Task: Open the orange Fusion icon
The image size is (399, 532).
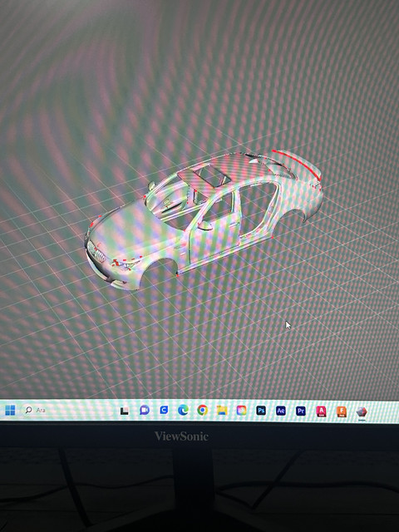Action: click(x=342, y=412)
